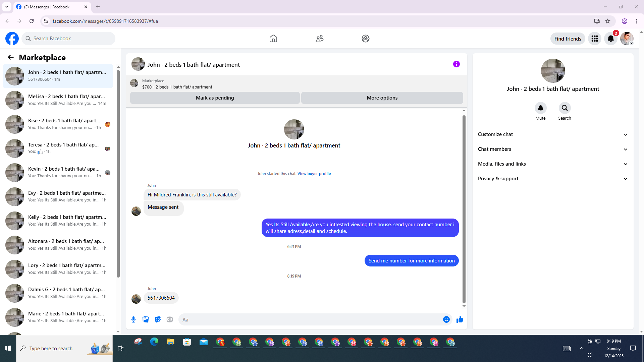Go to Facebook Home tab
644x362 pixels.
[x=273, y=39]
